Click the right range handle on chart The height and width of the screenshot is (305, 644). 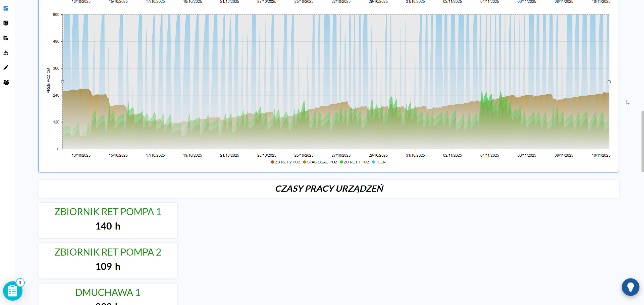609,82
